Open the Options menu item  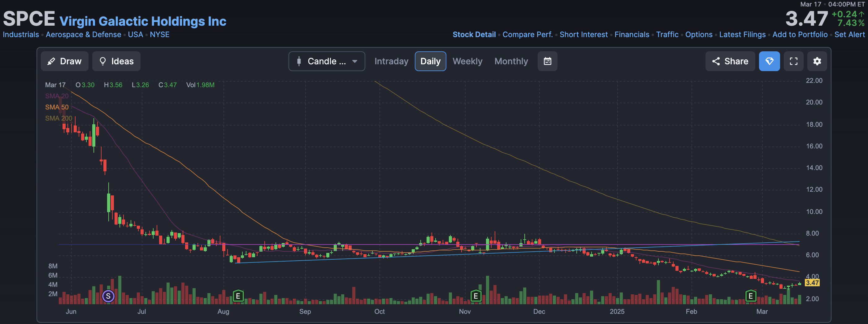click(698, 34)
